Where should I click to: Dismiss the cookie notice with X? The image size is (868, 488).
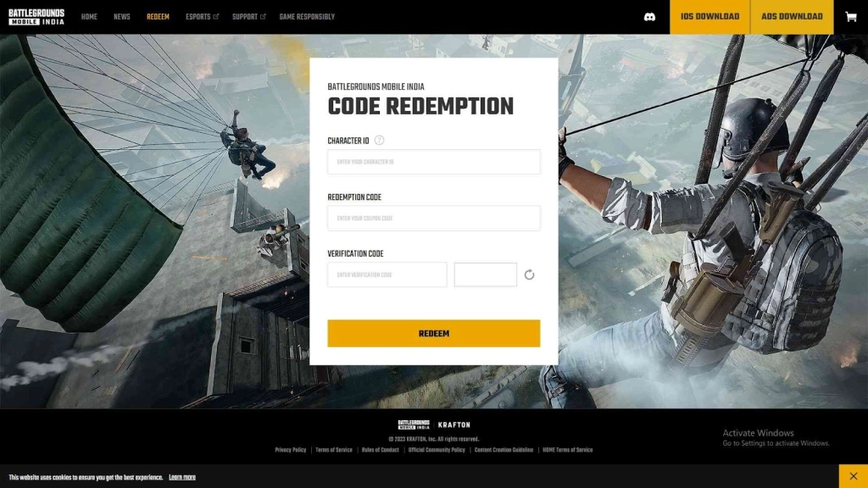[853, 476]
